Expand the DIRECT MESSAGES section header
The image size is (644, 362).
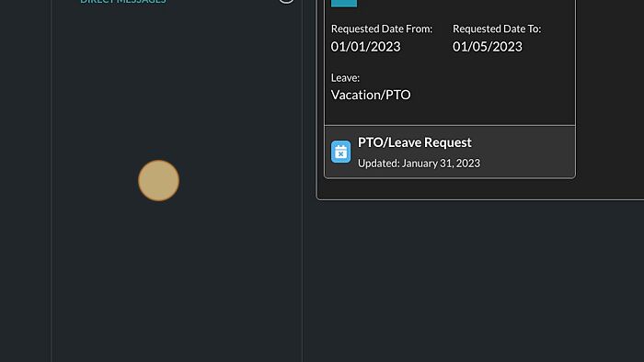(122, 2)
